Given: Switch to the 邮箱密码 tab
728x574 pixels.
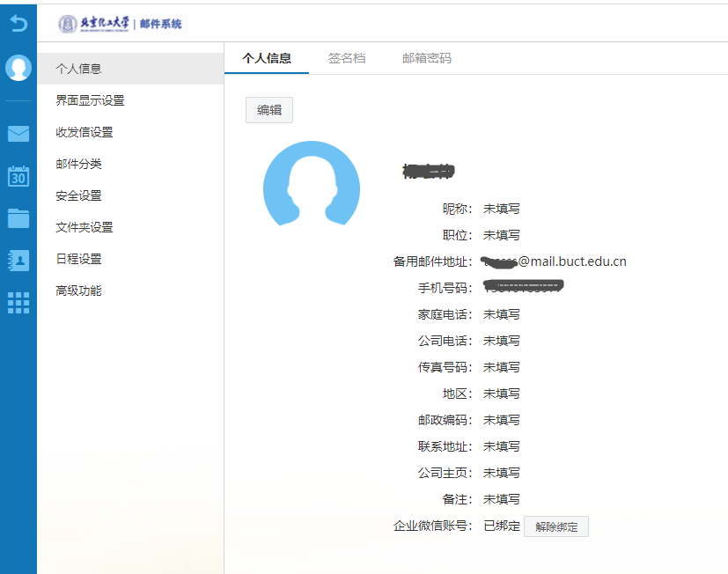Looking at the screenshot, I should click(427, 59).
